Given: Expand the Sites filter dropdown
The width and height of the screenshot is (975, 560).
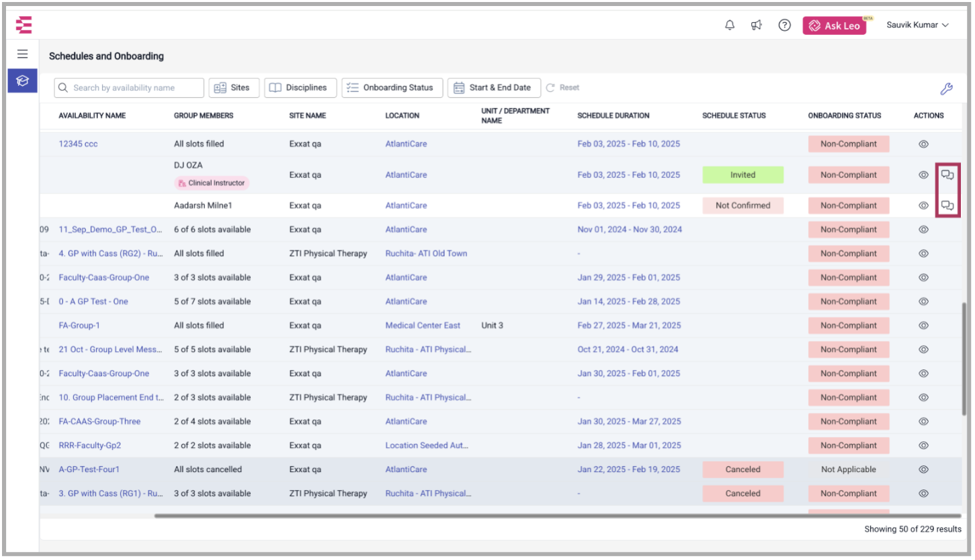Looking at the screenshot, I should [x=234, y=88].
